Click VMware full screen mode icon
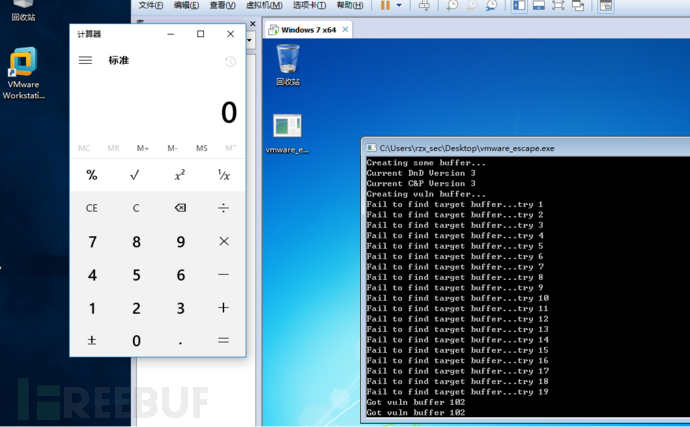 point(558,5)
